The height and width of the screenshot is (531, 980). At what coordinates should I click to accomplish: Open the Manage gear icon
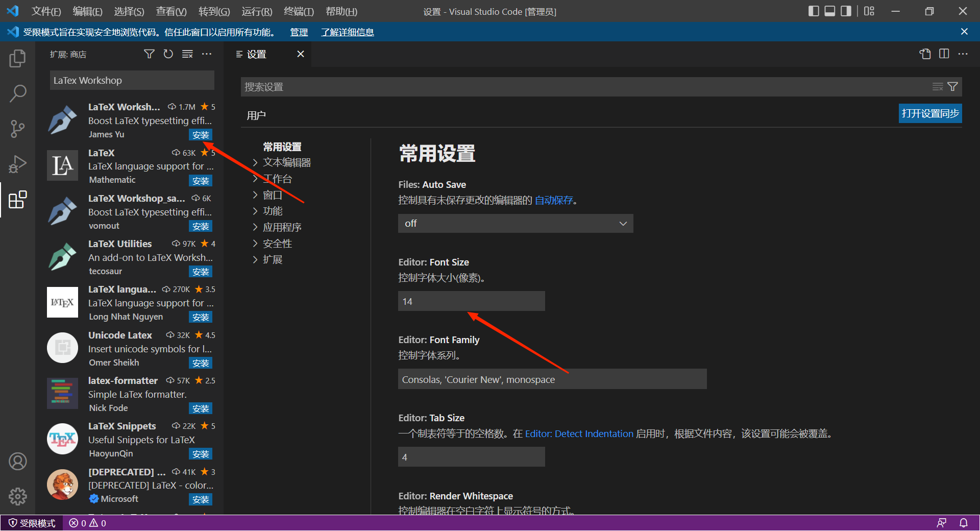(18, 496)
